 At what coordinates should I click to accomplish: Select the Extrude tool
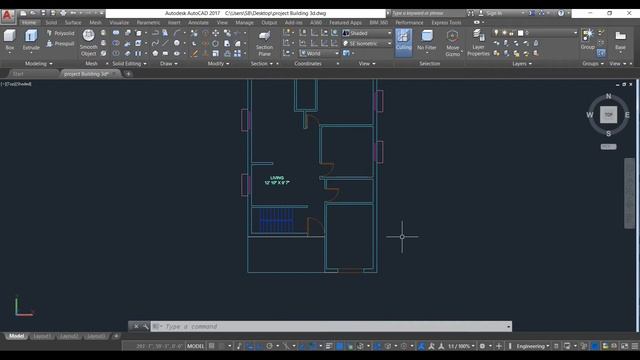click(31, 40)
